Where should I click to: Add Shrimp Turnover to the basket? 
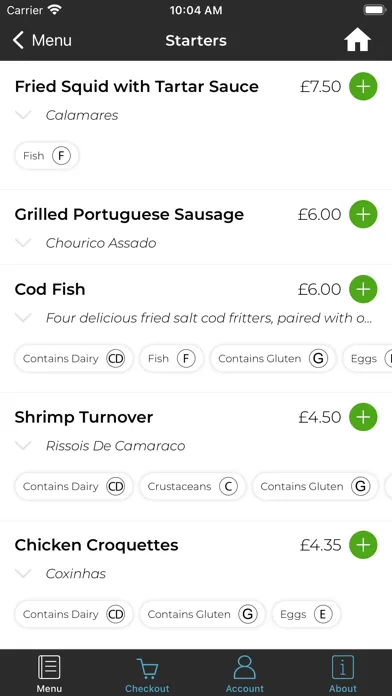pyautogui.click(x=363, y=417)
